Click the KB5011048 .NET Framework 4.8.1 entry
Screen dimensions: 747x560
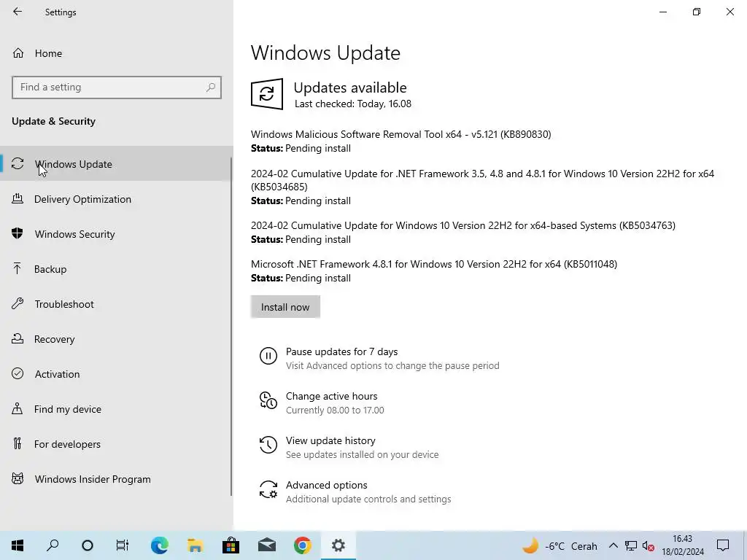tap(434, 264)
